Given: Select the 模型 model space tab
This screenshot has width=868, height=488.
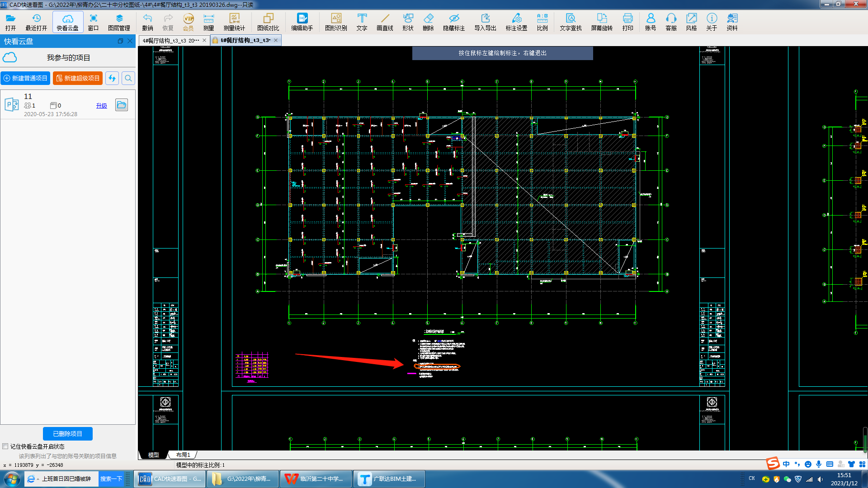Looking at the screenshot, I should click(x=154, y=455).
